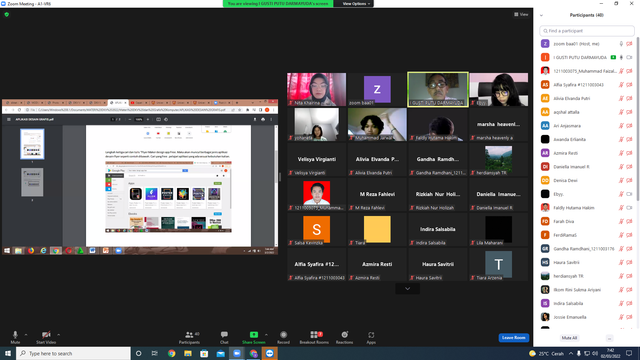
Task: Open File Explorer from taskbar
Action: tap(188, 353)
